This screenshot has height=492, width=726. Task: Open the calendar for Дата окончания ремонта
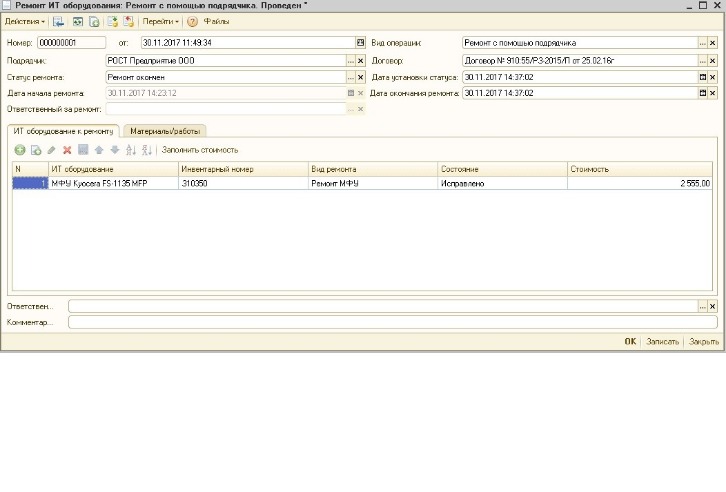[x=702, y=93]
